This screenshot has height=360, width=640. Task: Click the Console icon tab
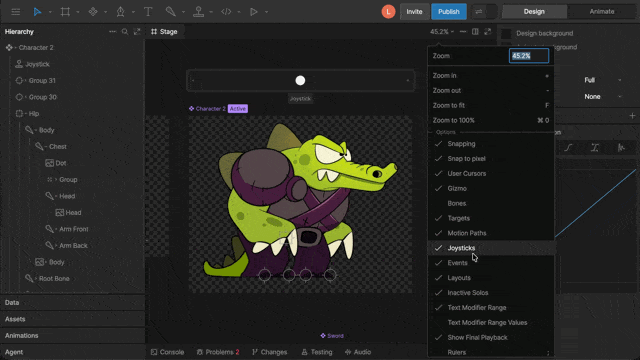coord(154,352)
